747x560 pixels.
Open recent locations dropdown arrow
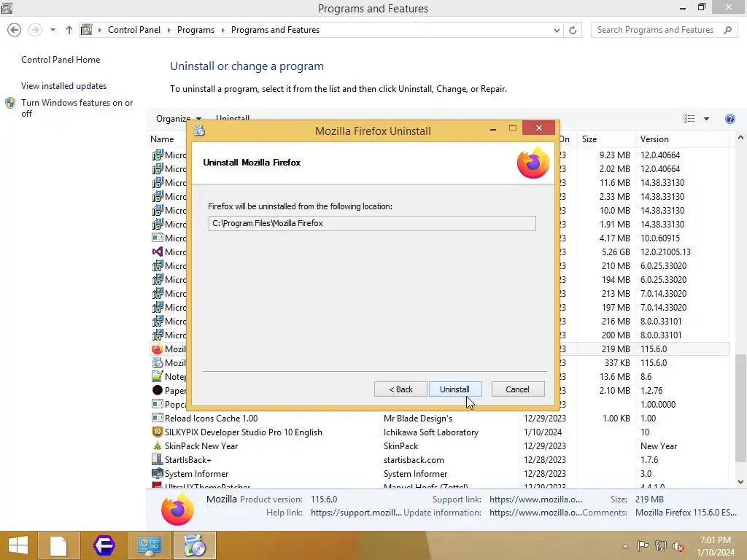click(x=53, y=30)
